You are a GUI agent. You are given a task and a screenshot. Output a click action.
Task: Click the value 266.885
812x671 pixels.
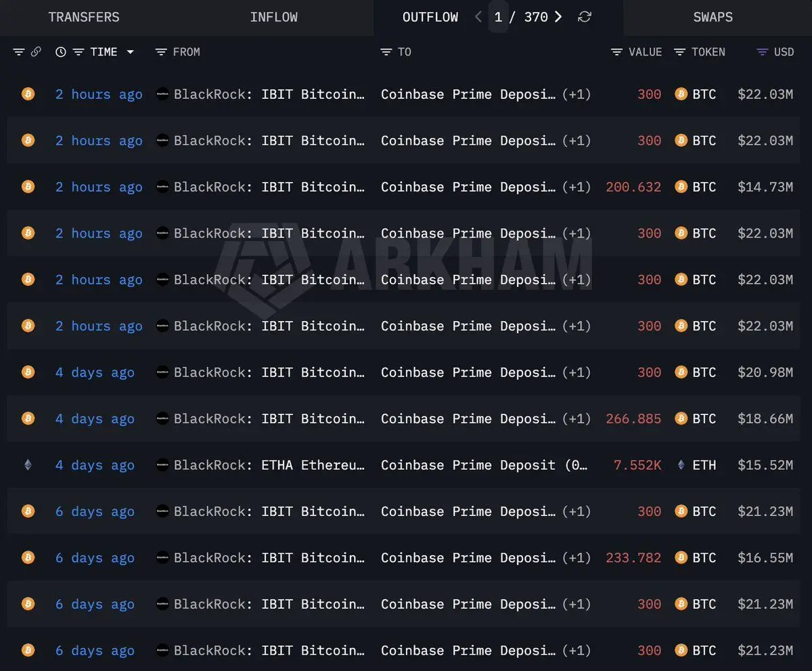click(x=633, y=419)
